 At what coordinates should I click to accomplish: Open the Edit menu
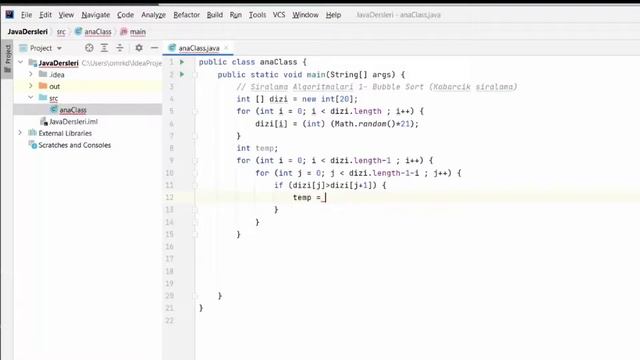pos(45,15)
